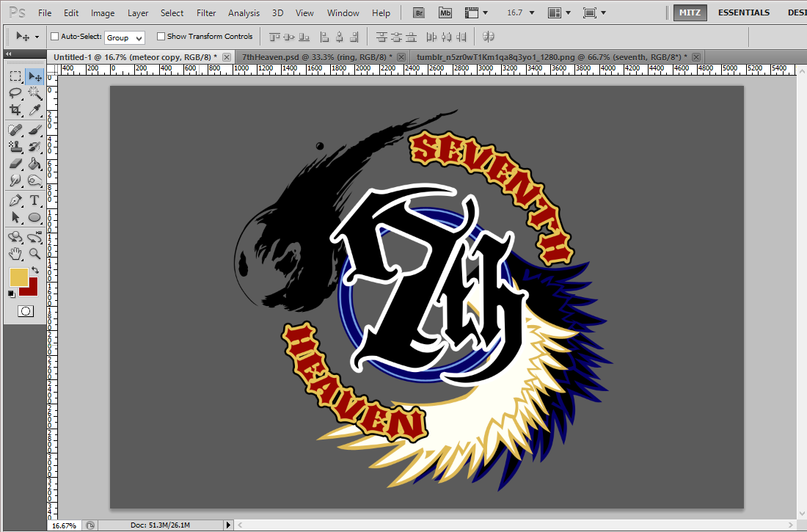Click yellow foreground color swatch
This screenshot has height=532, width=807.
18,277
